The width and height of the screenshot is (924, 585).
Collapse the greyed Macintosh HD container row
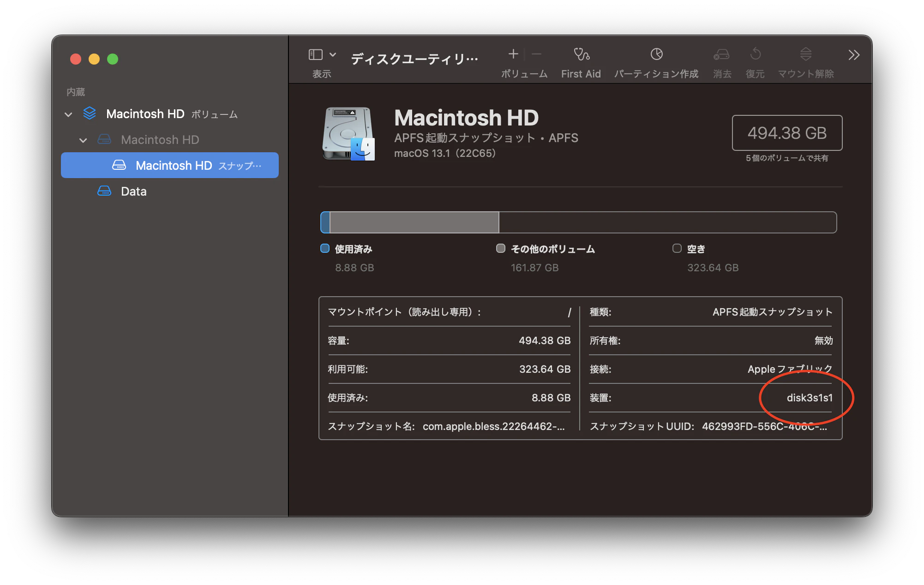tap(83, 140)
